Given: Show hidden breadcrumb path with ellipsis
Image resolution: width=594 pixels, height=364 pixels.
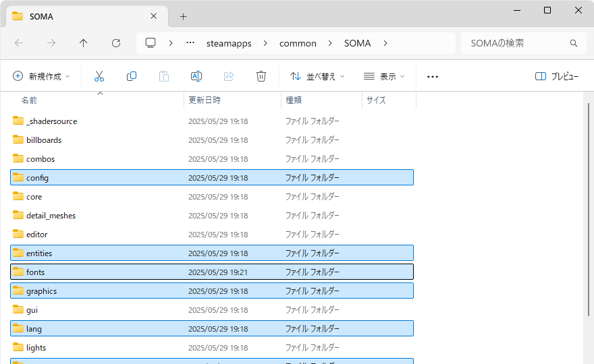Looking at the screenshot, I should pos(190,42).
